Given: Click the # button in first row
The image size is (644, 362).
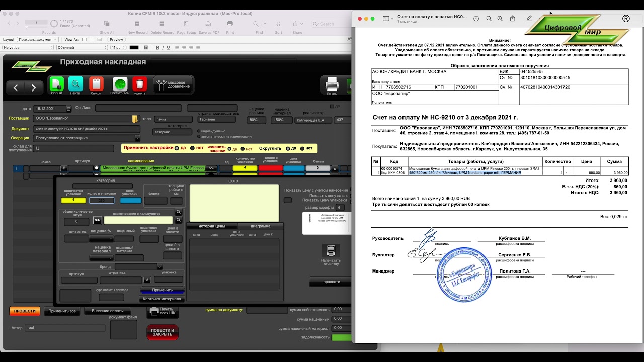Looking at the screenshot, I should click(x=64, y=168).
